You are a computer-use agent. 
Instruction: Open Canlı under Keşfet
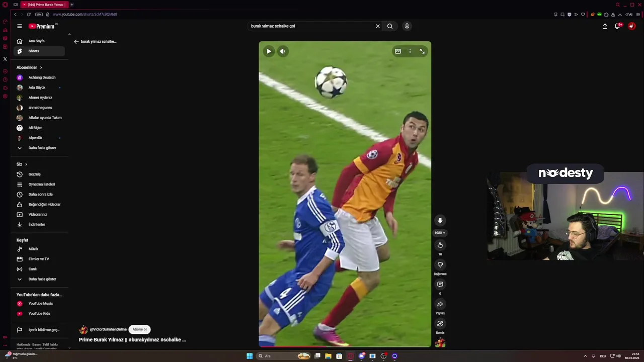tap(39, 269)
